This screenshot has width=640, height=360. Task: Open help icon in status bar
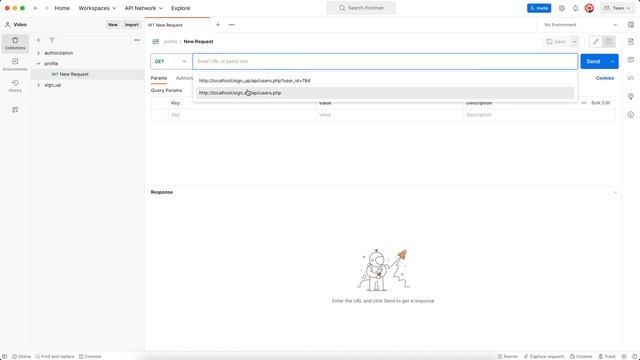(x=634, y=356)
